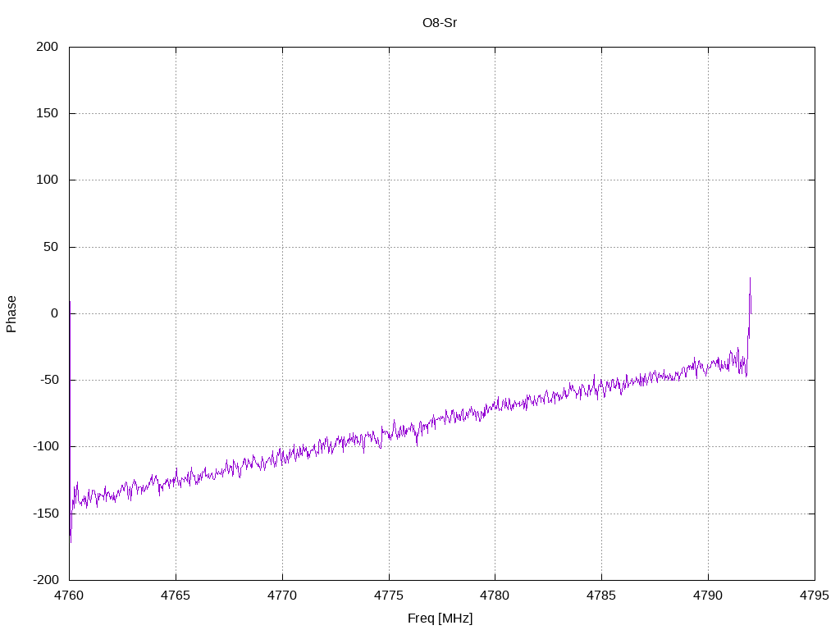Click x-axis tick label 4775
This screenshot has width=840, height=630.
[389, 596]
